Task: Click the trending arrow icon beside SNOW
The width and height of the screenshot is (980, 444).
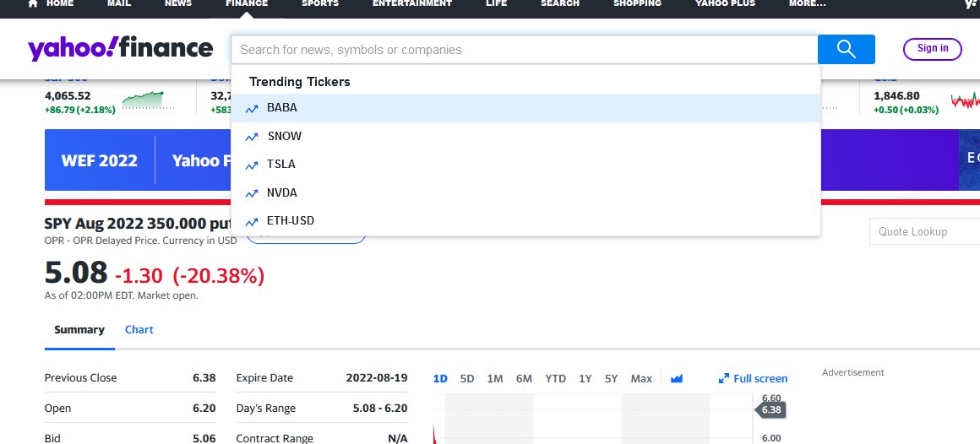Action: [252, 137]
